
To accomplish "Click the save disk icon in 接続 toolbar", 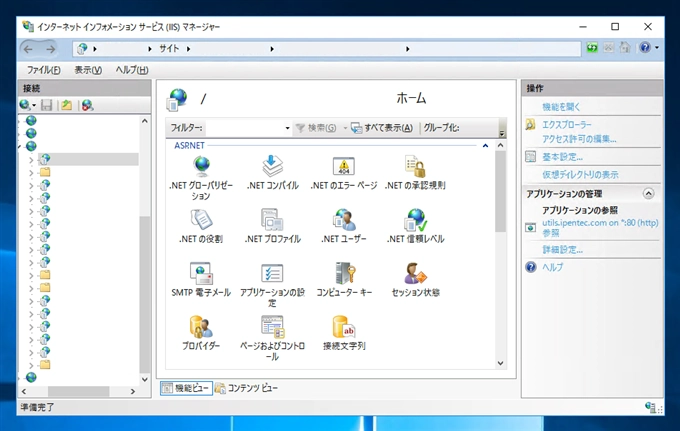I will coord(46,105).
